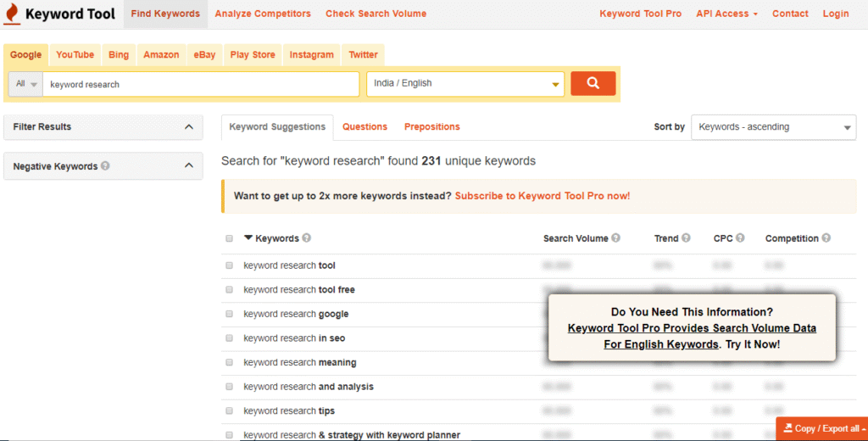The image size is (868, 441).
Task: Click the orange search magnifier button
Action: pos(593,83)
